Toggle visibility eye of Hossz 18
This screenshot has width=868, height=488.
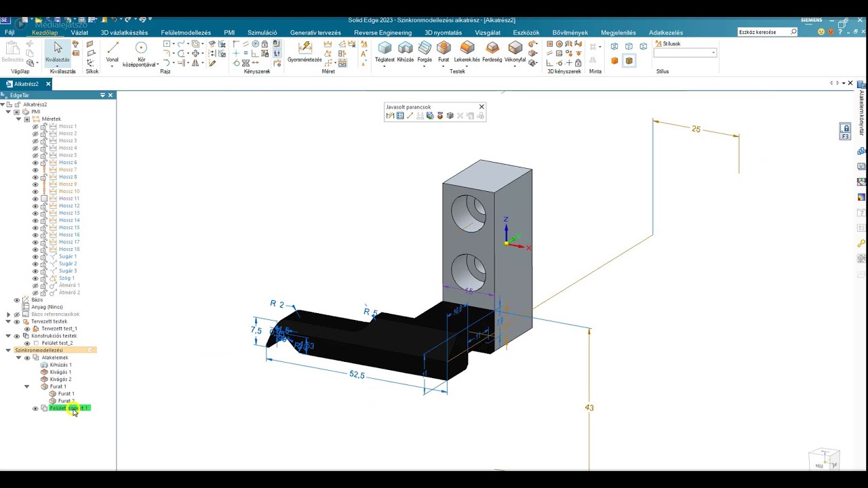[35, 249]
